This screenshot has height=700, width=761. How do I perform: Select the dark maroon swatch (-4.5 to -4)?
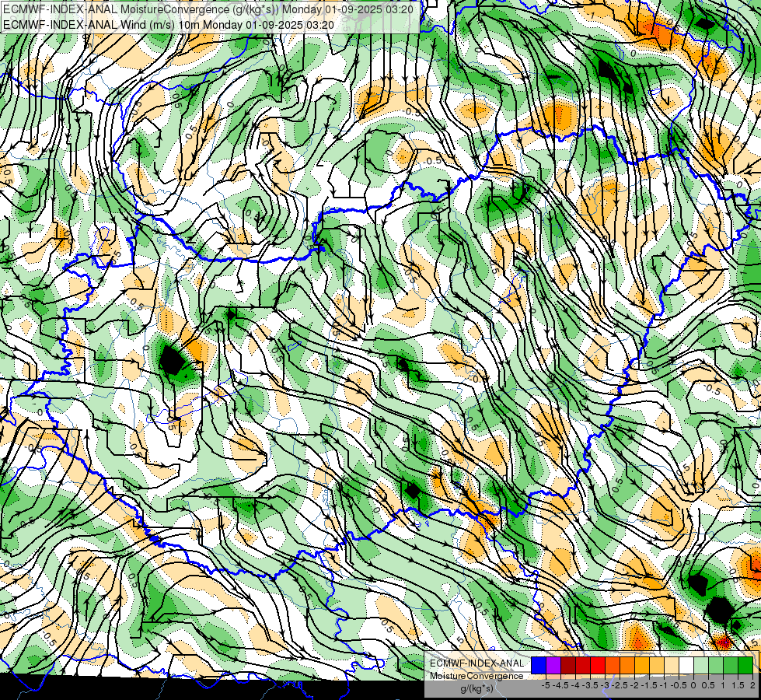[x=568, y=665]
